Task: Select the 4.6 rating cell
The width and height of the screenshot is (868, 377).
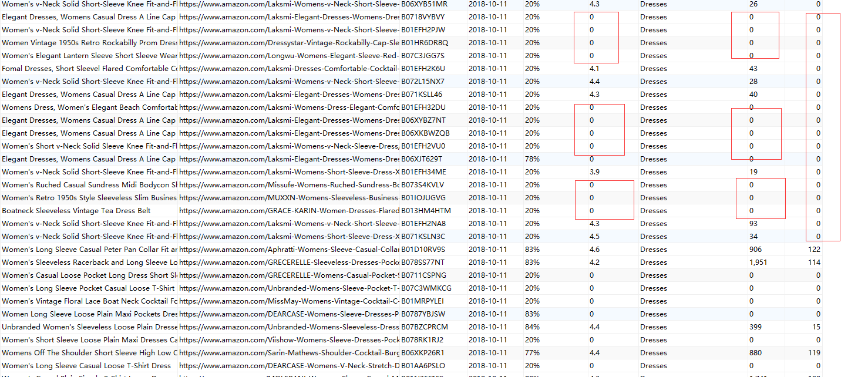Action: point(594,249)
